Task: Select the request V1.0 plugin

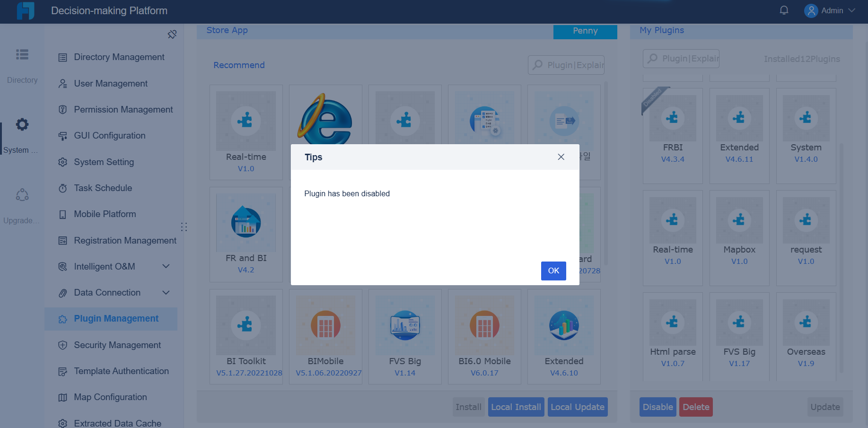Action: coord(806,238)
